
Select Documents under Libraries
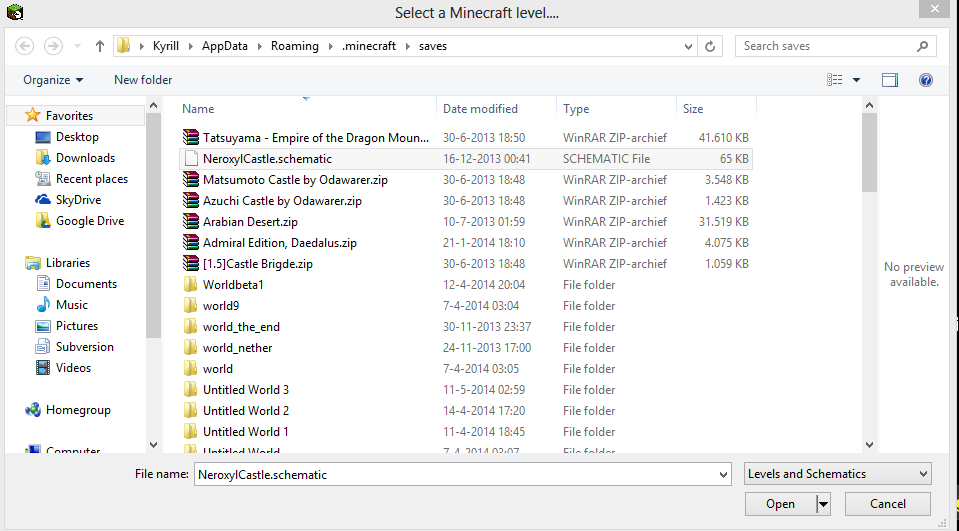point(86,284)
